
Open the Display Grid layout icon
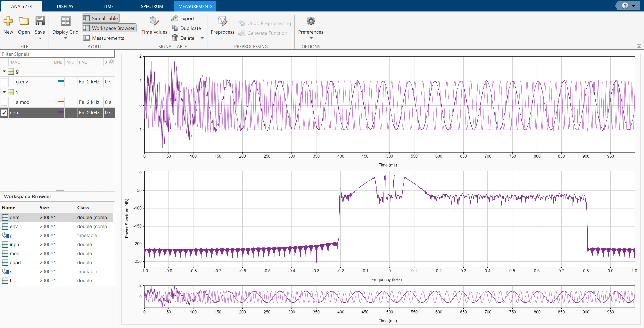tap(65, 21)
